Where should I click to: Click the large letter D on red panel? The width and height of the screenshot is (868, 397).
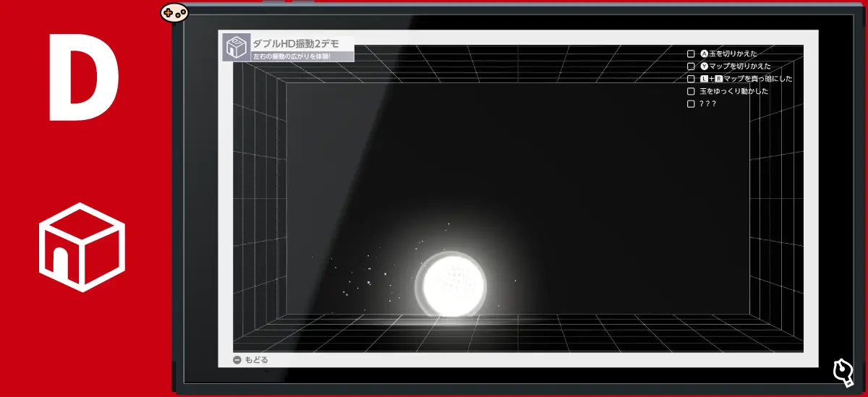[83, 77]
